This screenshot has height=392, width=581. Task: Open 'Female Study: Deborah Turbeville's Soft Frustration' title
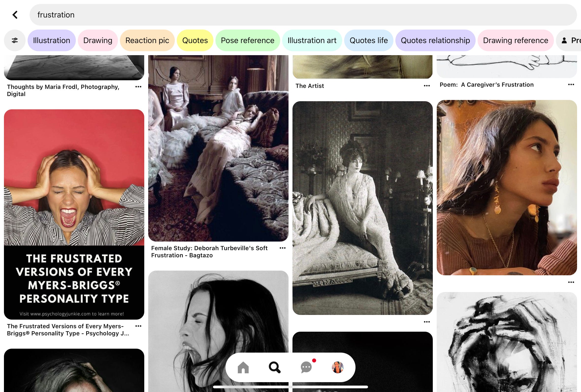pyautogui.click(x=210, y=251)
